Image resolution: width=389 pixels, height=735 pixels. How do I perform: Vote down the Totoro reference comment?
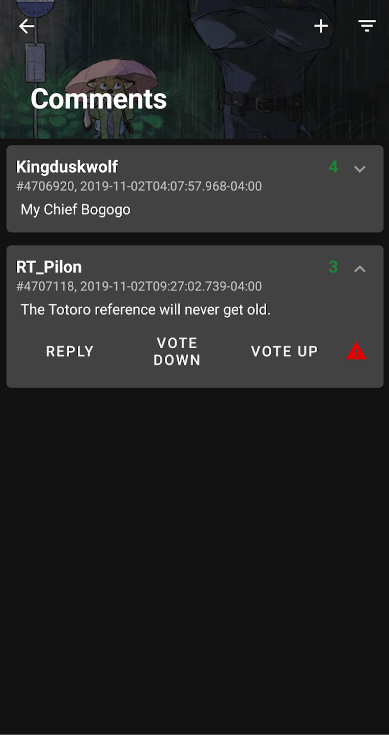[x=177, y=352]
